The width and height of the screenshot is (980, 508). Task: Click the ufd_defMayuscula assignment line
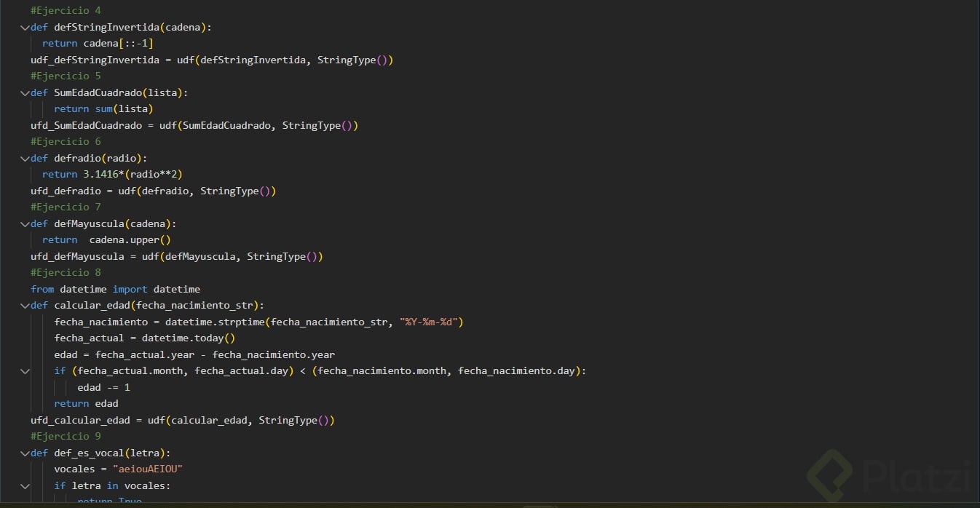coord(177,257)
